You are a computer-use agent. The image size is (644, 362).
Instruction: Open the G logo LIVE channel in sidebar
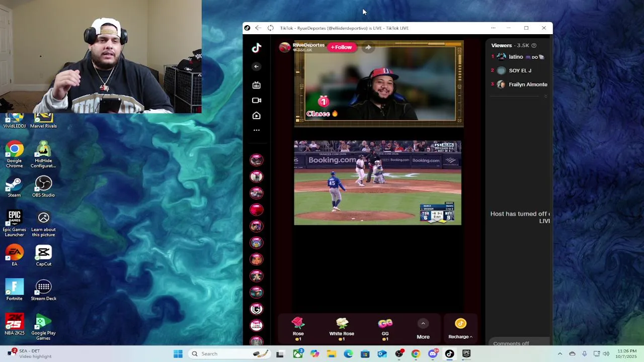pyautogui.click(x=257, y=309)
